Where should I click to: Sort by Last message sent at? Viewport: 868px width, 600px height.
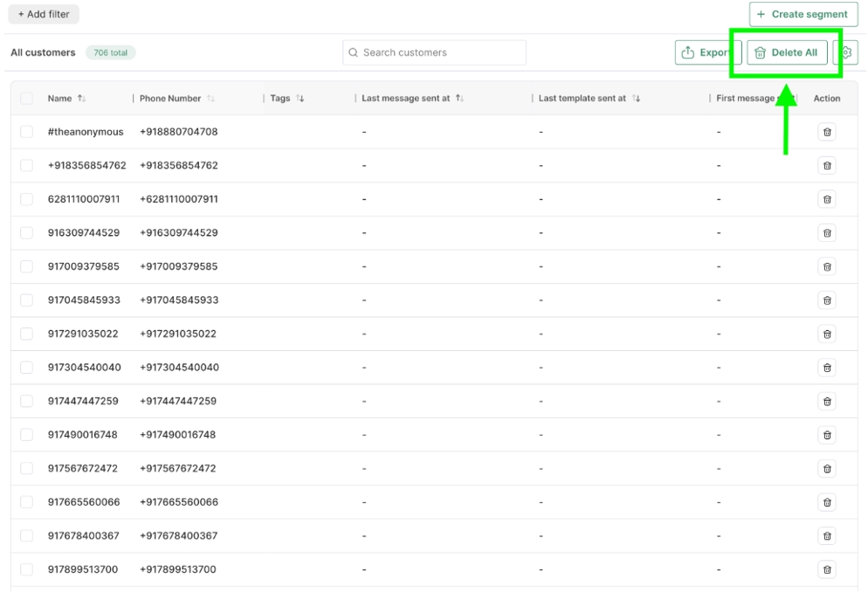click(x=459, y=99)
